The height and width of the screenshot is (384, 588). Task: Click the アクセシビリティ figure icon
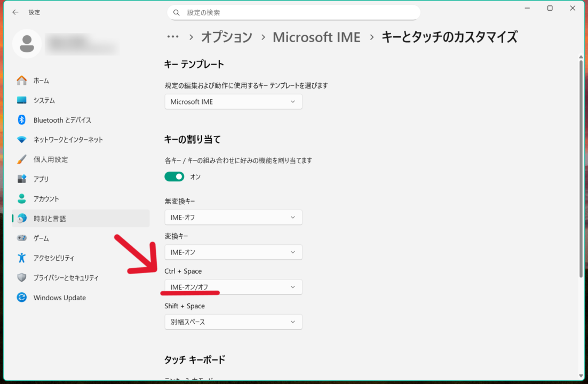click(22, 258)
